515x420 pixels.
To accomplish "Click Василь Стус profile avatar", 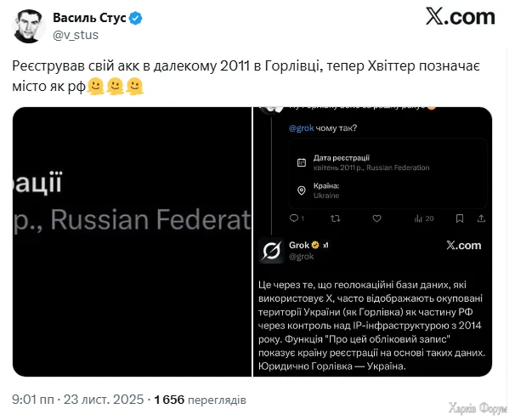I will tap(30, 26).
